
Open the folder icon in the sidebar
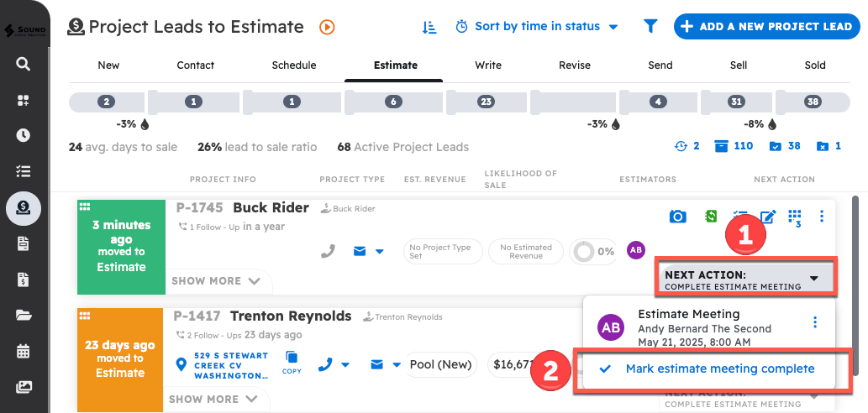point(24,316)
